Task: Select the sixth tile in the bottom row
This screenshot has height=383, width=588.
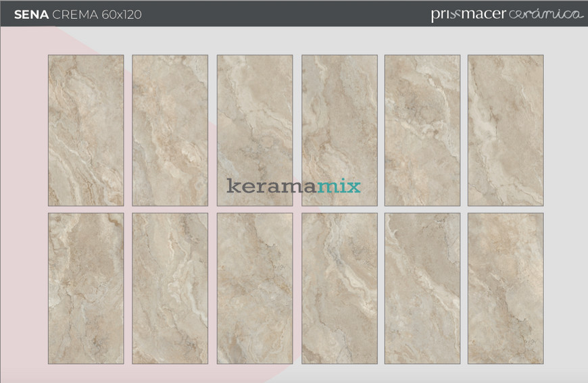Action: click(506, 288)
